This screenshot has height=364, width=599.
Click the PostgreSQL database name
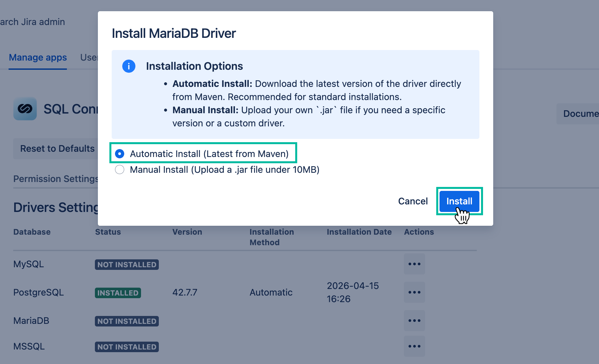pyautogui.click(x=39, y=293)
